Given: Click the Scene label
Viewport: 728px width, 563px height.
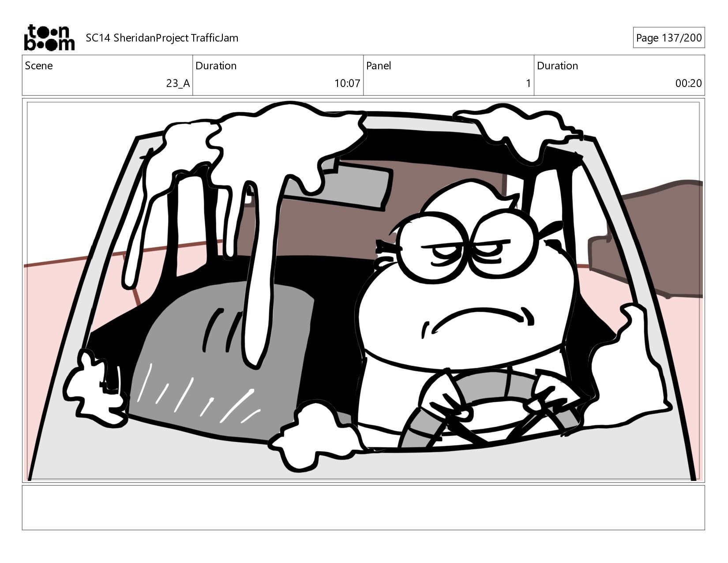Looking at the screenshot, I should pyautogui.click(x=39, y=66).
